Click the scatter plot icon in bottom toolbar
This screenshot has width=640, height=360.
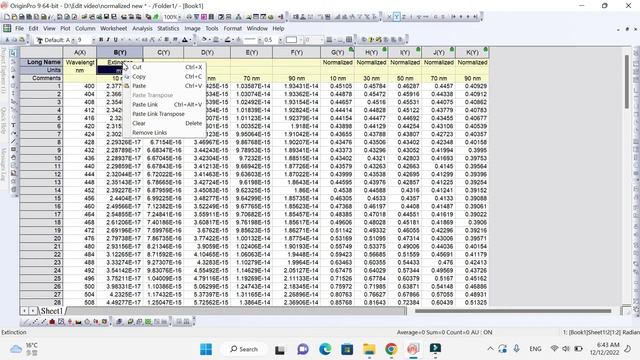coord(35,322)
